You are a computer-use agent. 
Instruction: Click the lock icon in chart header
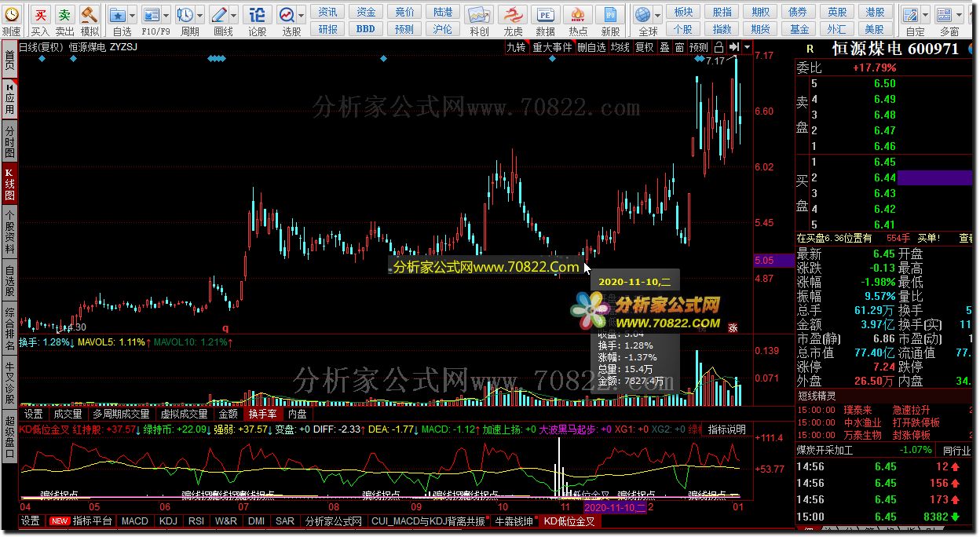click(x=718, y=47)
